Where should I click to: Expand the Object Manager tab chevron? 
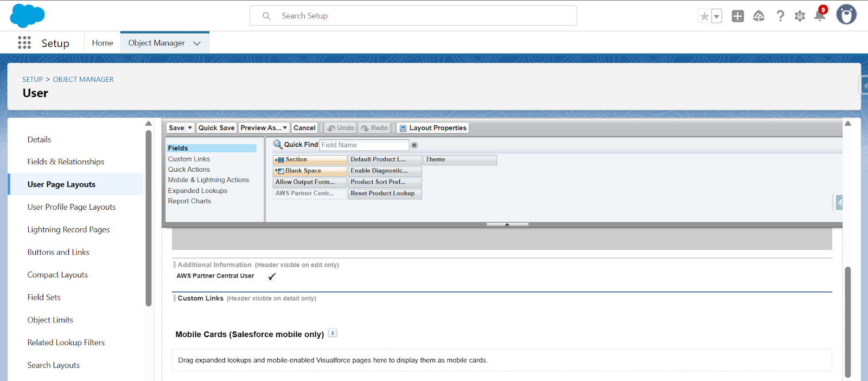point(197,43)
